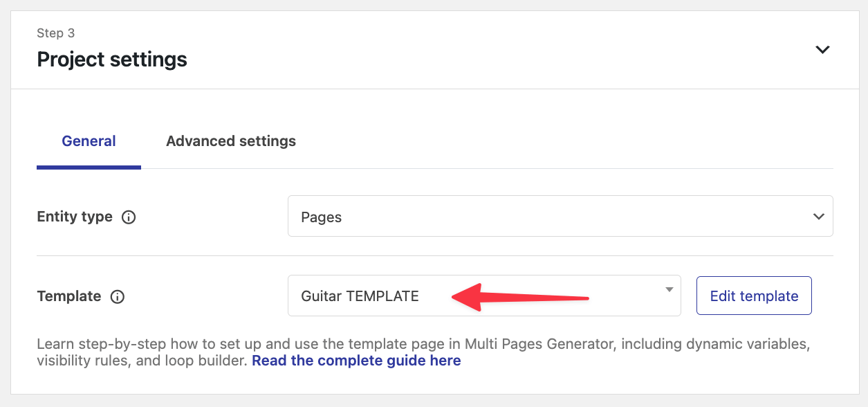Click the blue underline beneath General tab
The image size is (868, 407).
click(89, 167)
